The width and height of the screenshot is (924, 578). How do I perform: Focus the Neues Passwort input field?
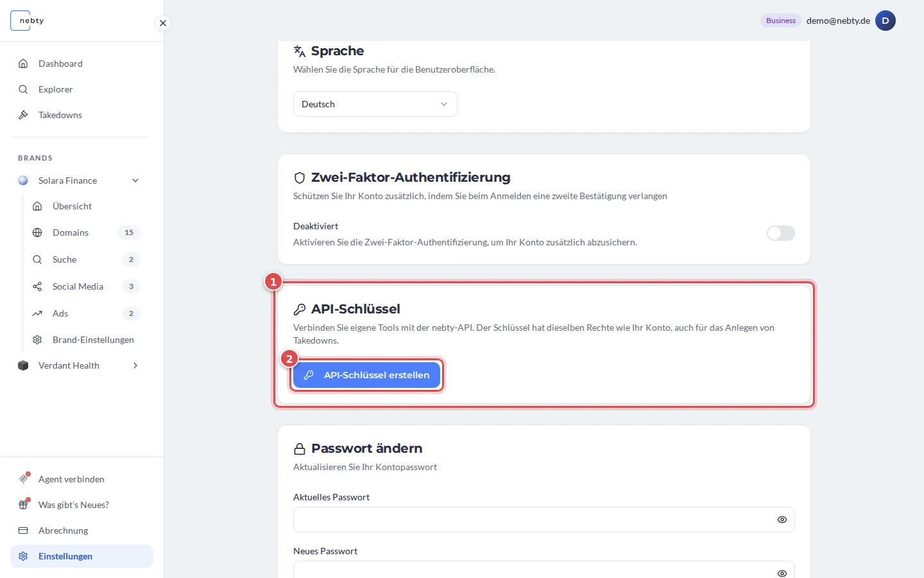point(543,570)
